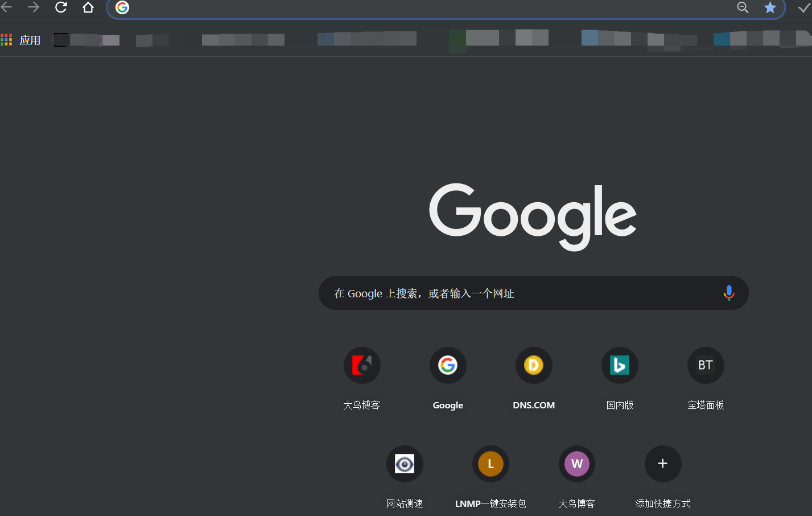
Task: Add a shortcut with the plus button
Action: tap(663, 464)
